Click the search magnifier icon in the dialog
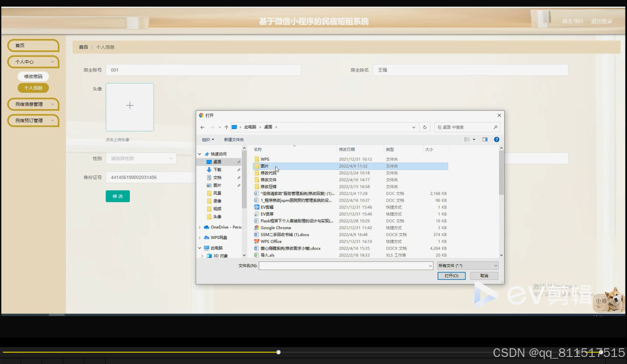 coord(495,127)
